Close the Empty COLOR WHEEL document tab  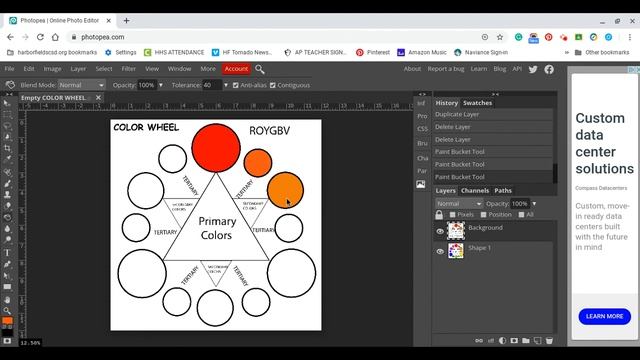98,98
